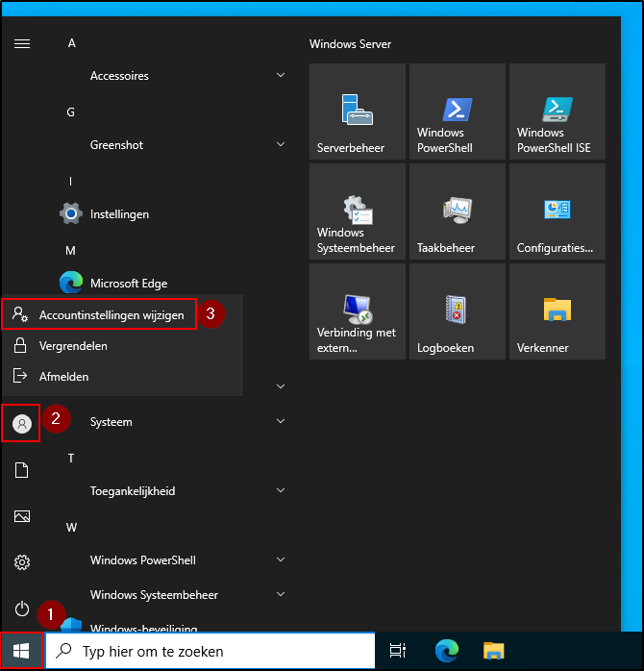Select Accountinstellingen wijzigen from the user menu

click(111, 315)
